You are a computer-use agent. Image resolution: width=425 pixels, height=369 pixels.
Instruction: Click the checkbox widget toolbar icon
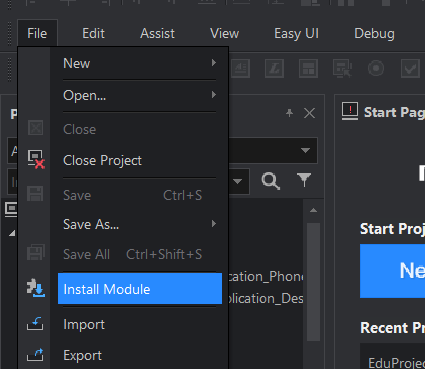[x=410, y=68]
